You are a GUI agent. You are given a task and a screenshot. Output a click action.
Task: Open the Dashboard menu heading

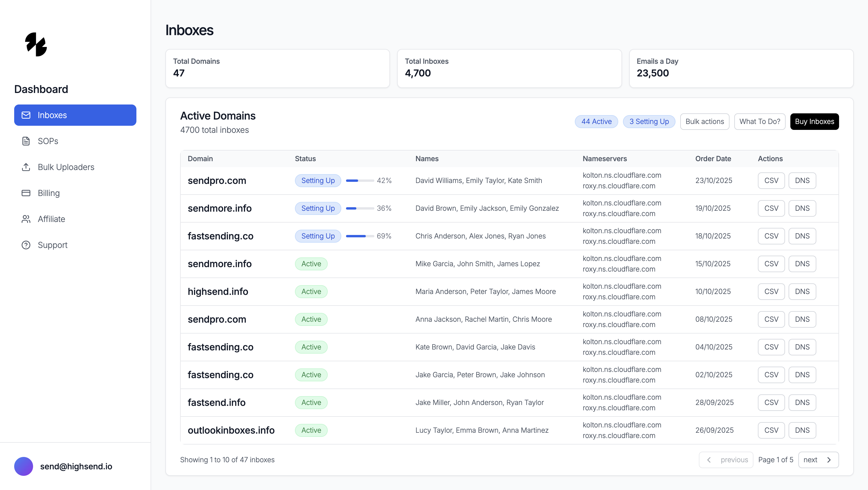click(41, 89)
